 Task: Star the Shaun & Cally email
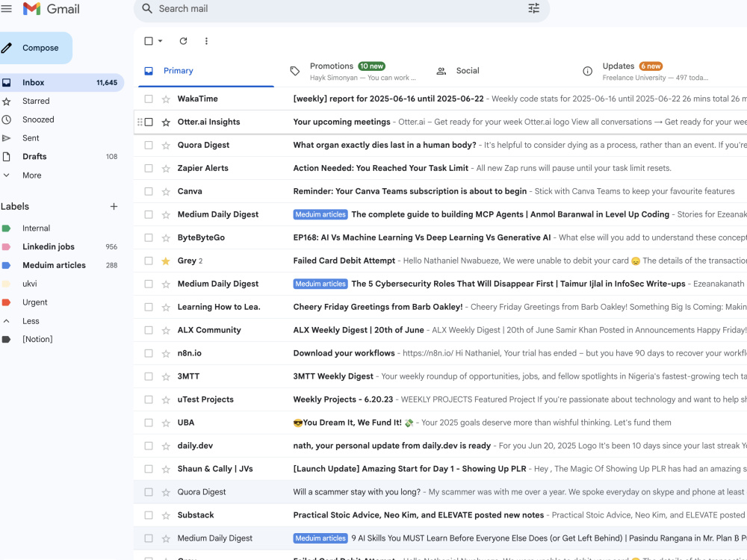coord(166,469)
